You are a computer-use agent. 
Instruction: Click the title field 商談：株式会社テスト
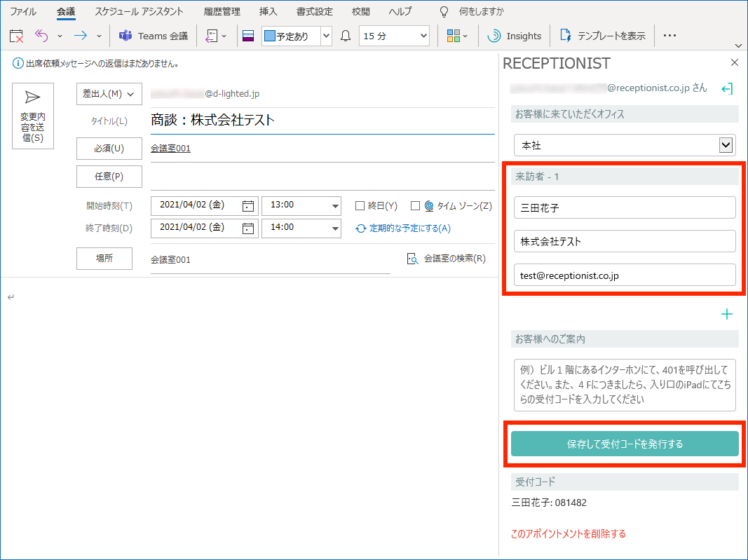coord(322,121)
